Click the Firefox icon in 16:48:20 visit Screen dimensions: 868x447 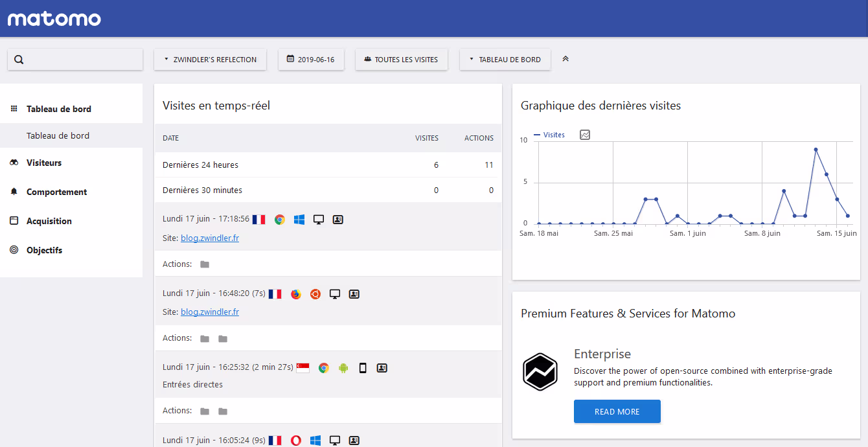pos(296,294)
